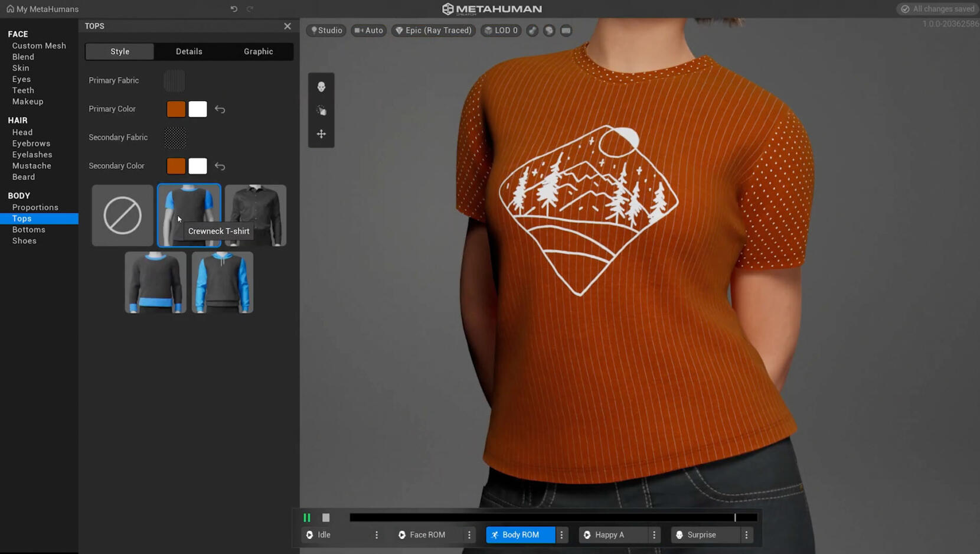Viewport: 980px width, 554px height.
Task: Pause the animation playback
Action: [x=306, y=517]
